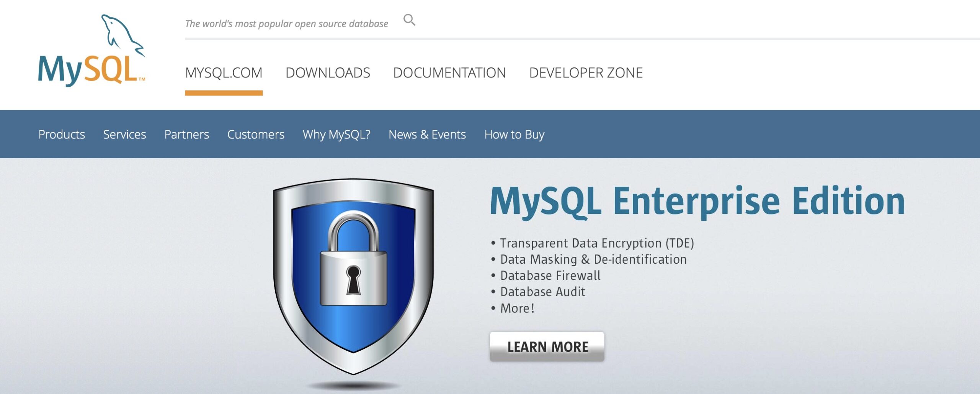
Task: Choose Customers from the navigation bar
Action: (256, 135)
